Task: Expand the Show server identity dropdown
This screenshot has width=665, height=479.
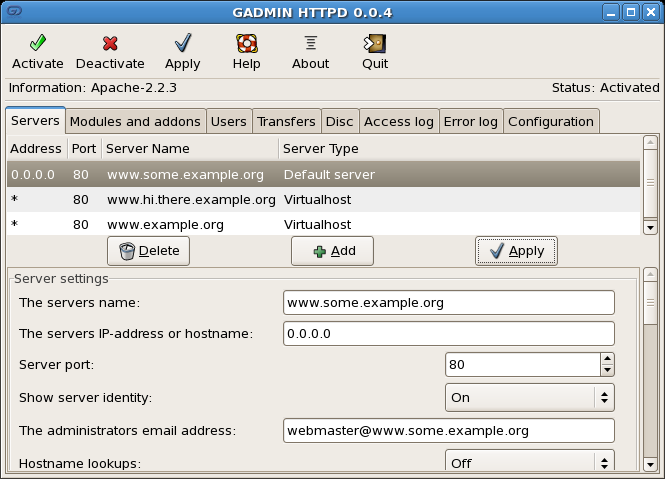Action: [529, 397]
